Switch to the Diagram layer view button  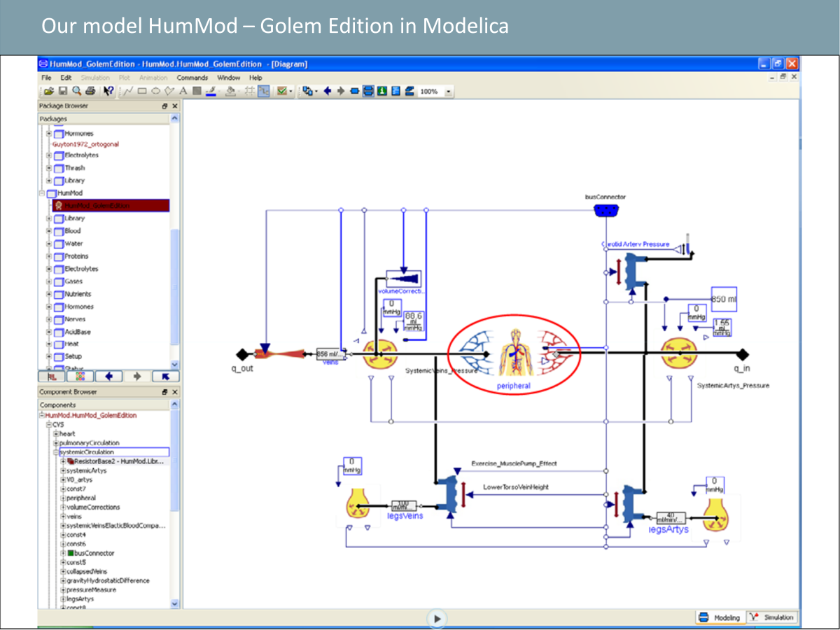pyautogui.click(x=367, y=92)
